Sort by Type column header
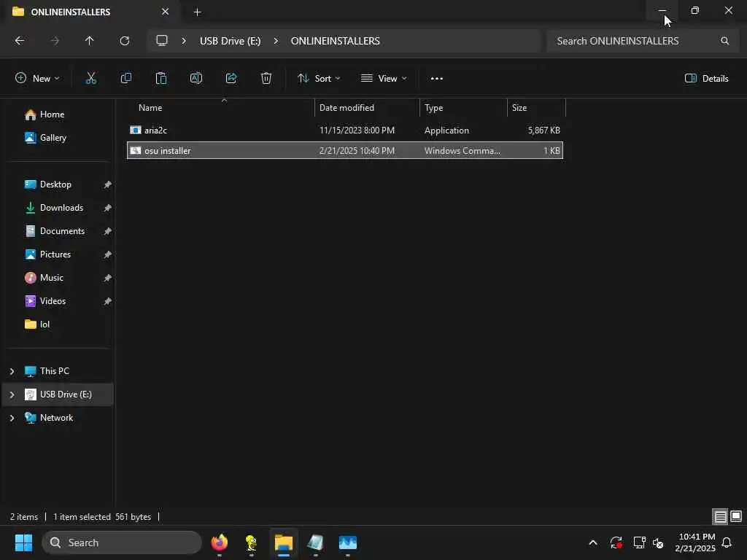Image resolution: width=747 pixels, height=560 pixels. coord(463,108)
